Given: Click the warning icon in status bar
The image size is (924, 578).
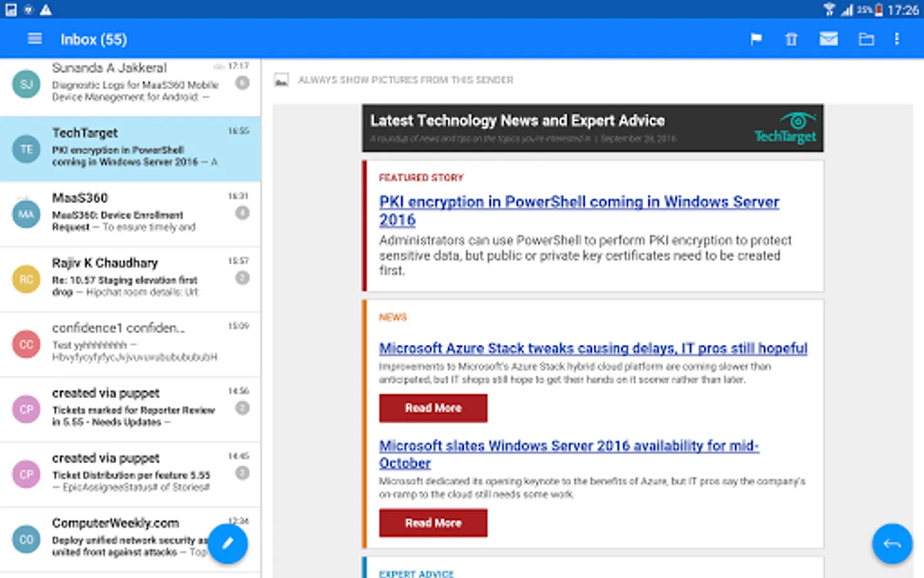Looking at the screenshot, I should point(46,9).
